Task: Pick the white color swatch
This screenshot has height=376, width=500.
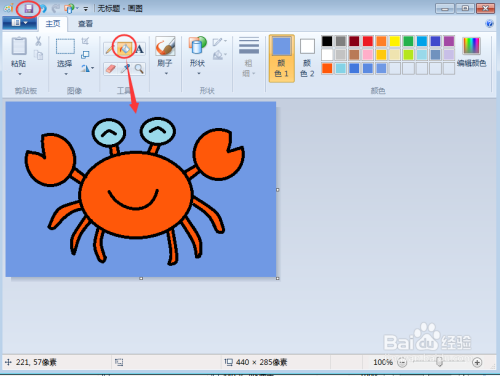Action: [x=327, y=55]
